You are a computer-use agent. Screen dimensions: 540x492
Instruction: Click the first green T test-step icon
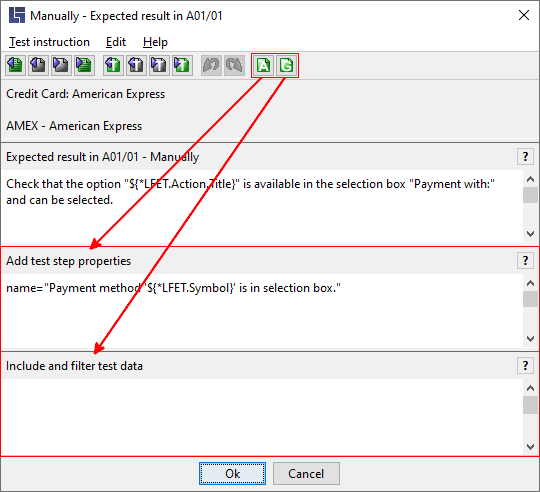tap(113, 65)
